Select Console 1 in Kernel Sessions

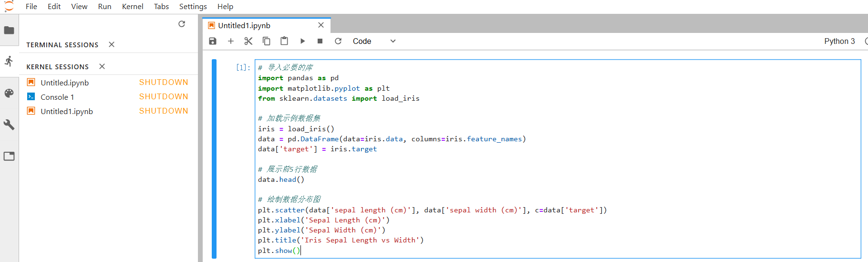pyautogui.click(x=57, y=97)
